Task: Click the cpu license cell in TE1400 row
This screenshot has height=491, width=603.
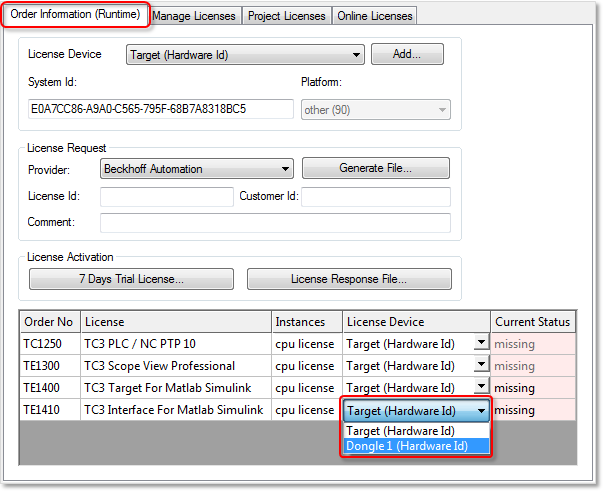Action: [307, 388]
